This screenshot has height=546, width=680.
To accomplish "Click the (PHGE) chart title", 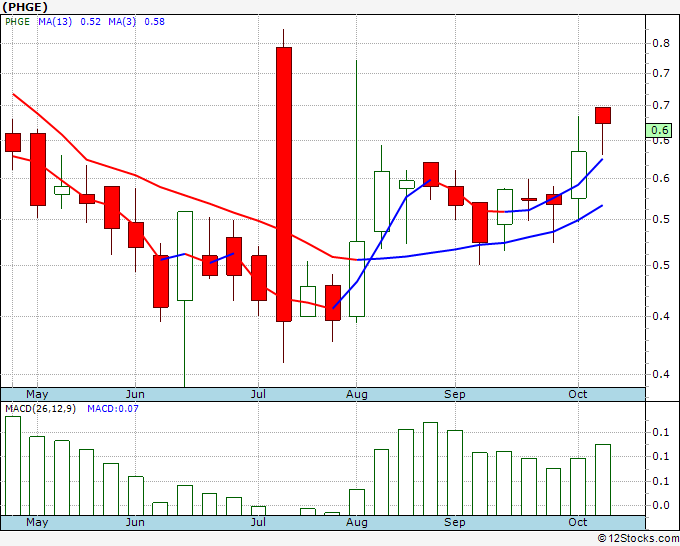I will coord(25,7).
